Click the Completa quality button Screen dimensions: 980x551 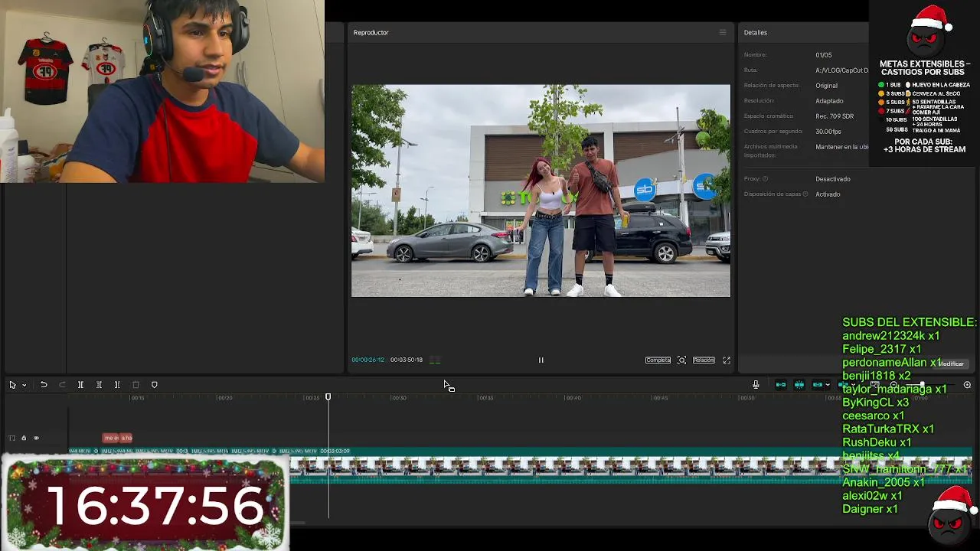[658, 360]
